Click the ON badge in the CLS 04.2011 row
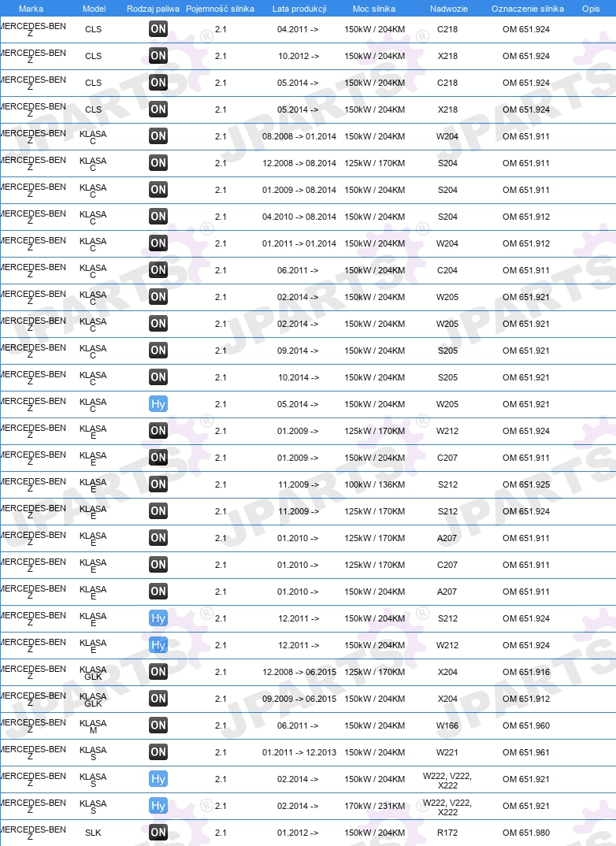The height and width of the screenshot is (846, 616). (x=158, y=28)
